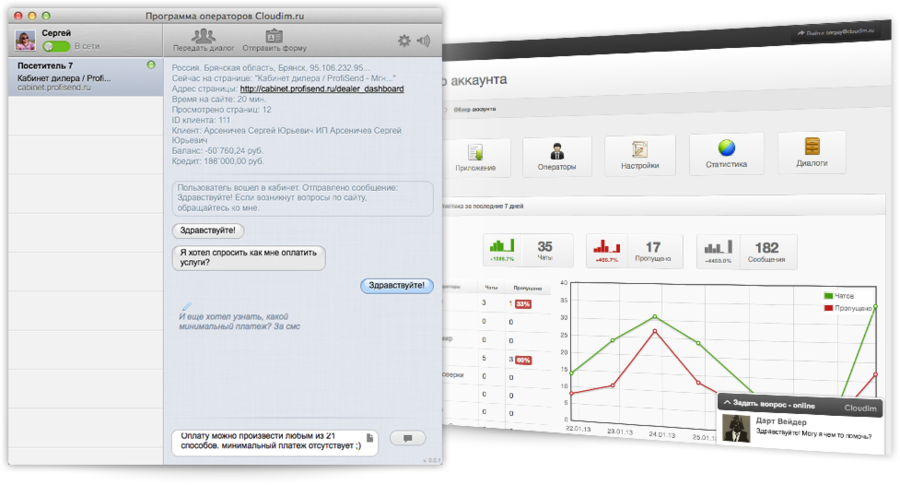Screen dimensions: 900x485
Task: Click the red close window button
Action: tap(18, 16)
